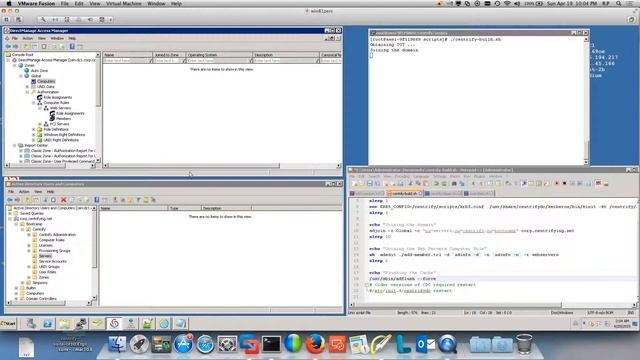Switch to first Notepad++ document tab
Viewport: 640px width, 360px height.
(367, 193)
